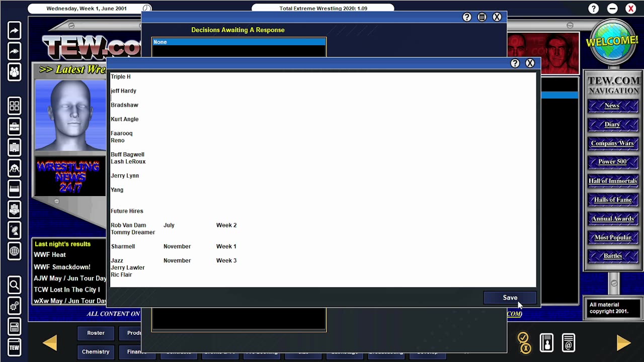
Task: Open Halls of Fame in navigation
Action: [x=612, y=200]
